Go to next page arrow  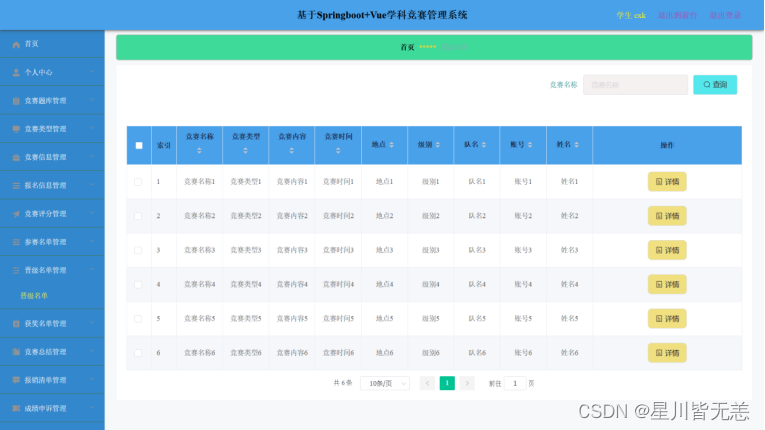[467, 383]
